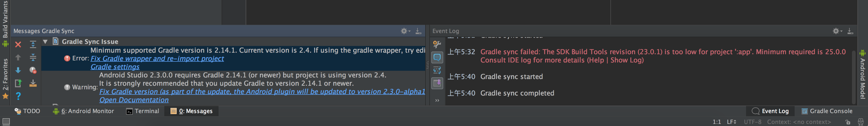Toggle hide warnings filter in Messages

coord(33,70)
